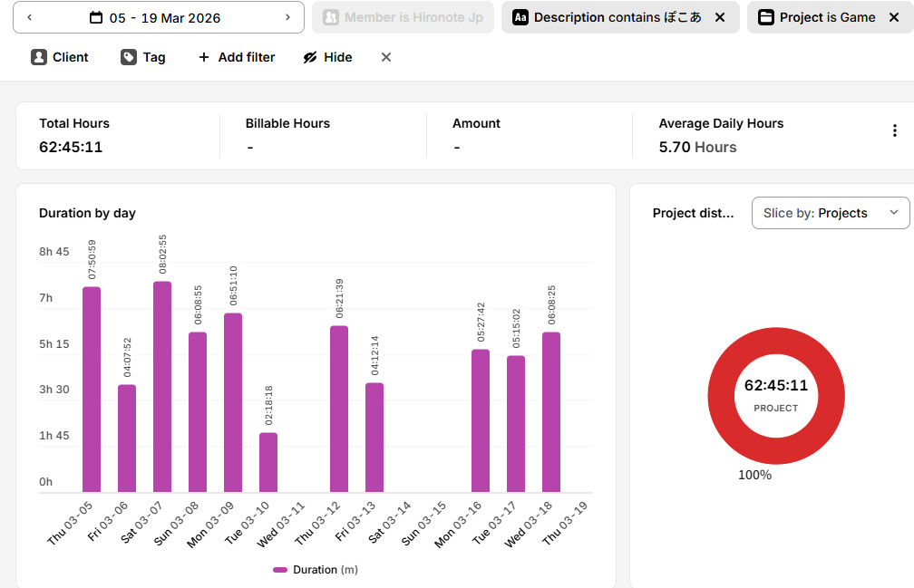
Task: Add a Client filter
Action: click(60, 57)
